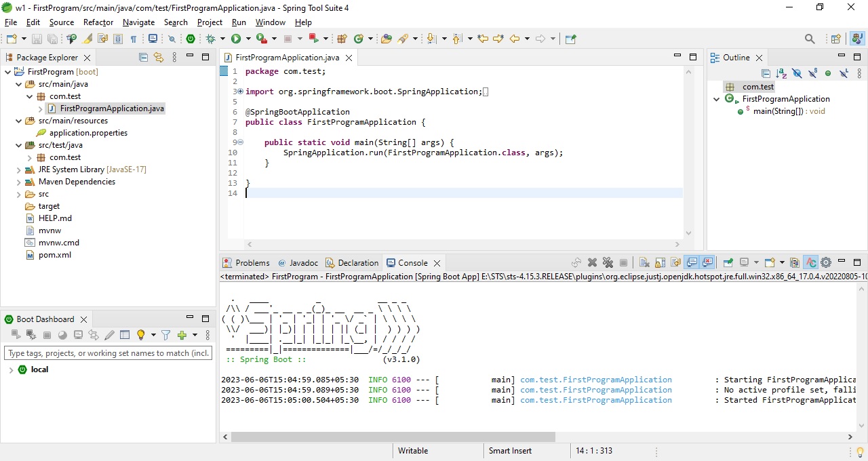Expand the local node in Boot Dashboard
868x461 pixels.
coord(11,370)
